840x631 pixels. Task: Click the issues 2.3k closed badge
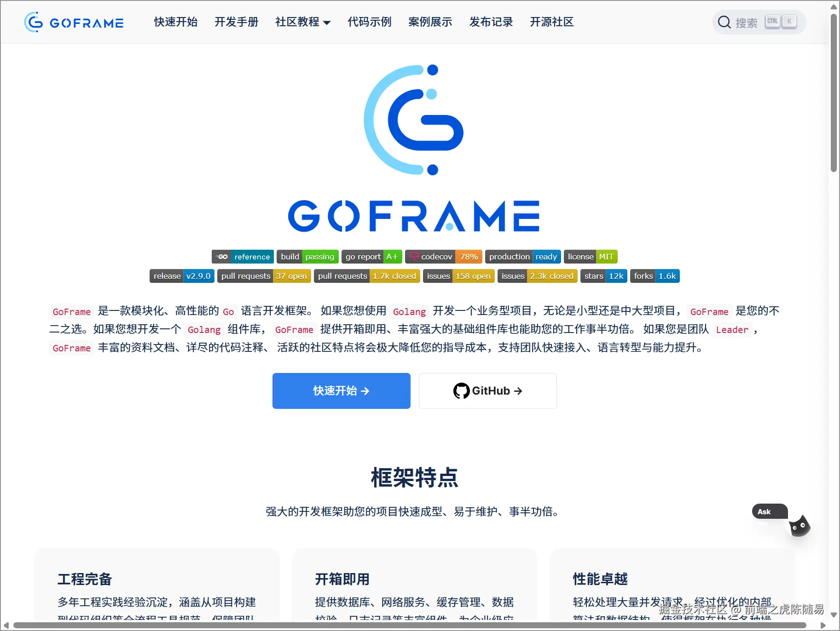click(x=537, y=276)
